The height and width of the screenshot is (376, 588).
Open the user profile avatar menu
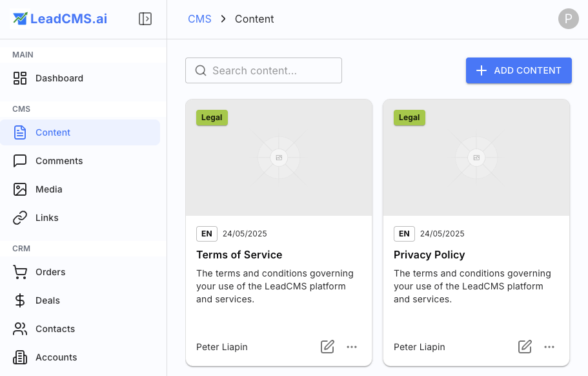568,19
